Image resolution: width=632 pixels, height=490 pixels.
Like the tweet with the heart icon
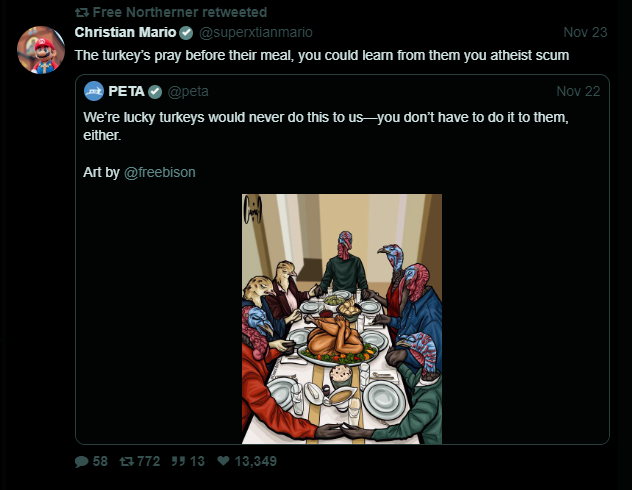223,461
